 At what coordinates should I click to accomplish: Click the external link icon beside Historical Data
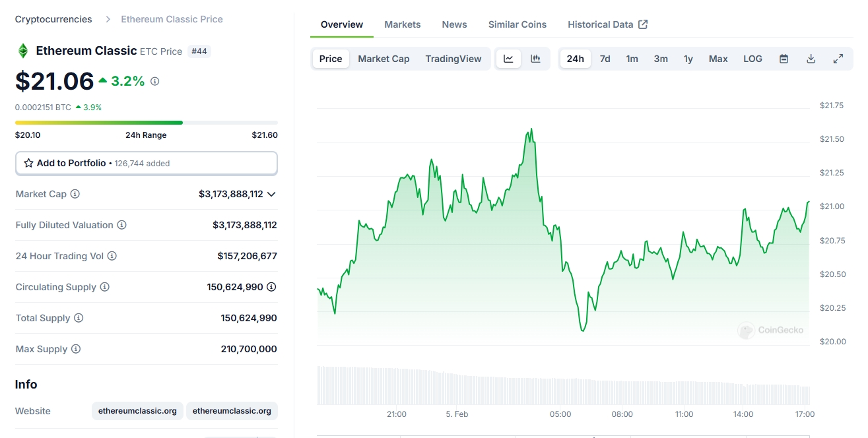pyautogui.click(x=643, y=24)
